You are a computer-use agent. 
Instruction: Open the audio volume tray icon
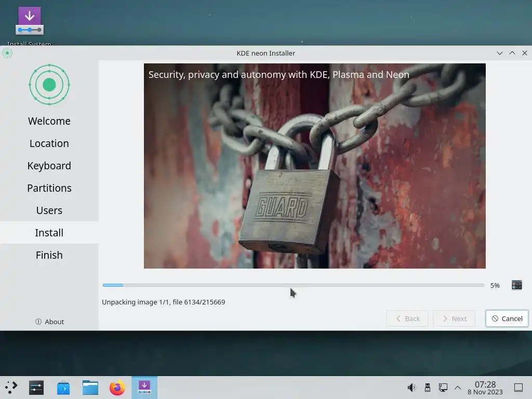[411, 388]
